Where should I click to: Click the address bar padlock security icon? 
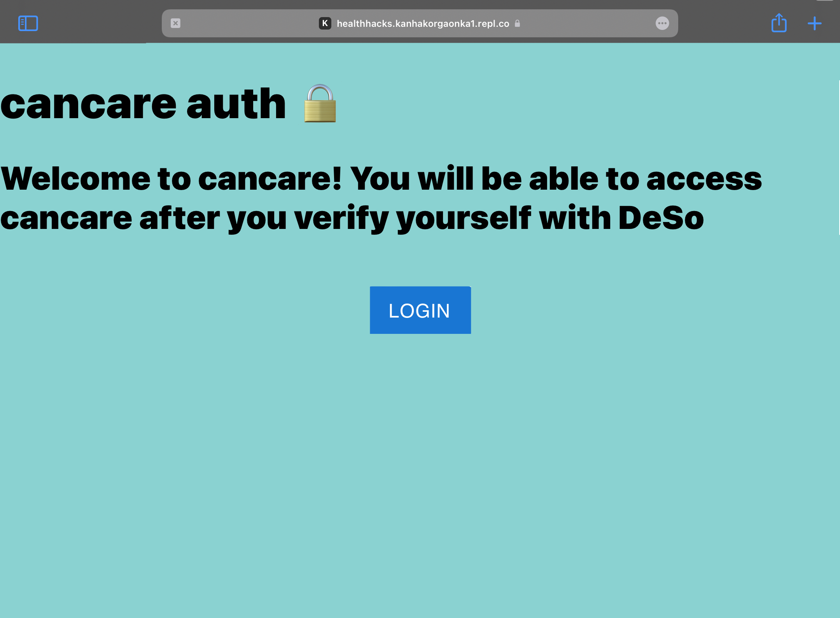click(x=517, y=23)
